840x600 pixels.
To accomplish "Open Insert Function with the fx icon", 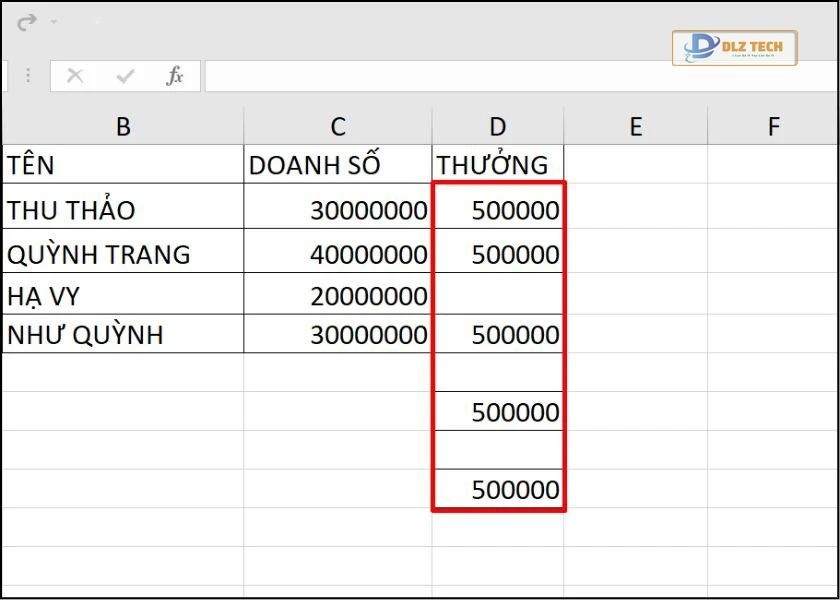I will [175, 76].
